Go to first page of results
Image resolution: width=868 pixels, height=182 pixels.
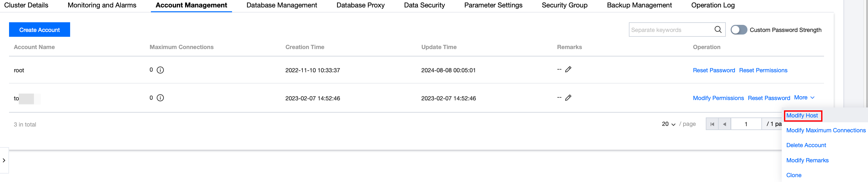pos(712,124)
